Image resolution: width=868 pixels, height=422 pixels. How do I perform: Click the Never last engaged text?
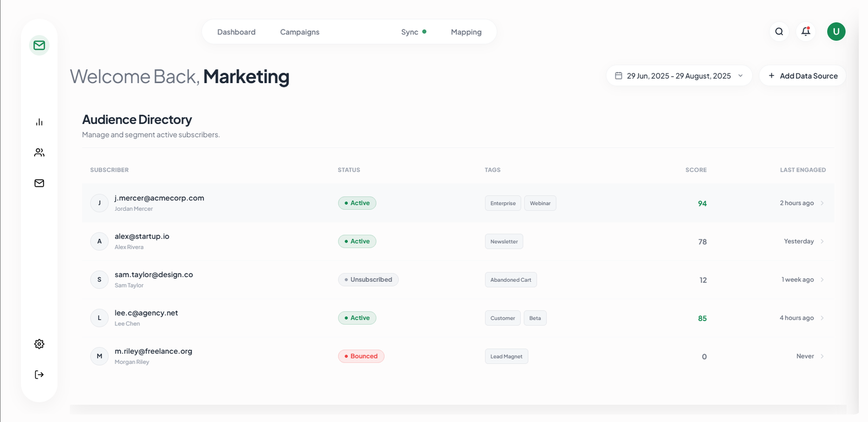(x=805, y=356)
